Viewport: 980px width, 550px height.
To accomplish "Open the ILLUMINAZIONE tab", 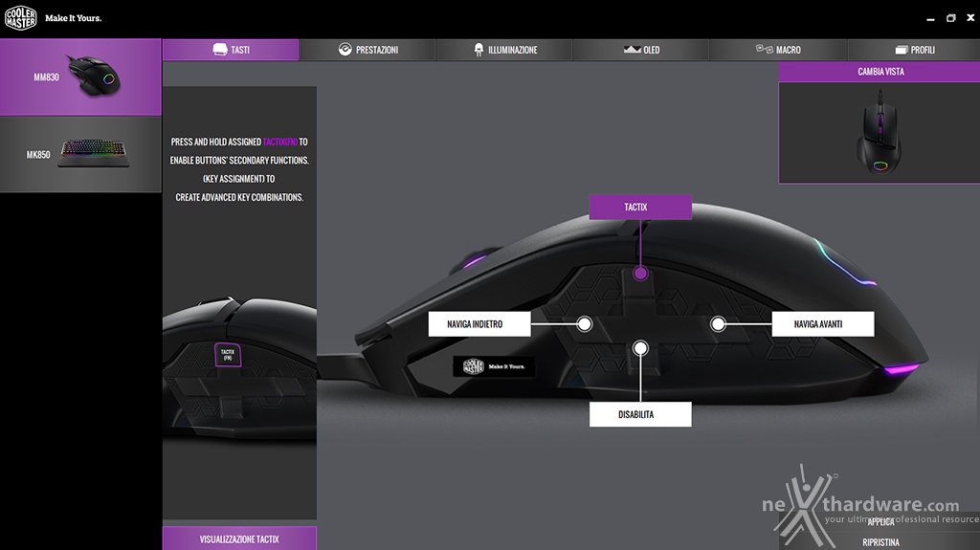I will coord(504,50).
